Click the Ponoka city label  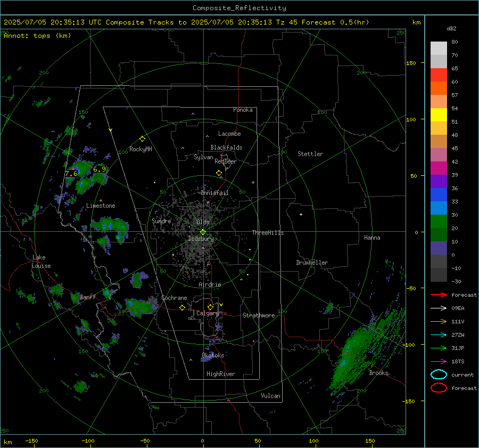(243, 110)
